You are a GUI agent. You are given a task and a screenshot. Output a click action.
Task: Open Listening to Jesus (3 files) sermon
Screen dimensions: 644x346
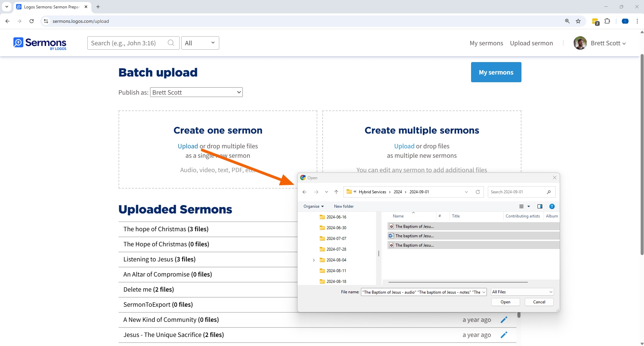[x=159, y=259]
